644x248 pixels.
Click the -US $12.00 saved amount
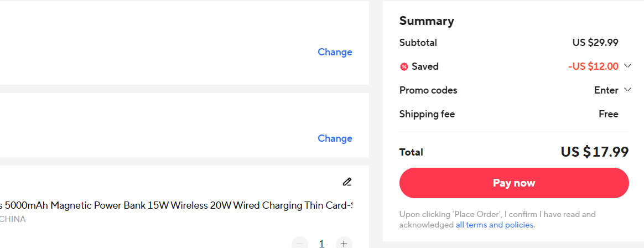coord(593,66)
